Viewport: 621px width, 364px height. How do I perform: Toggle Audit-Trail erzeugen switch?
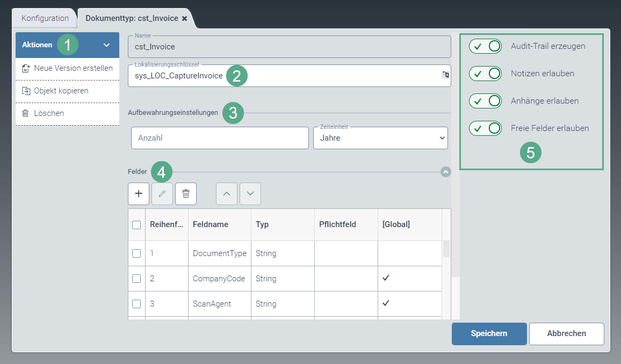tap(485, 46)
